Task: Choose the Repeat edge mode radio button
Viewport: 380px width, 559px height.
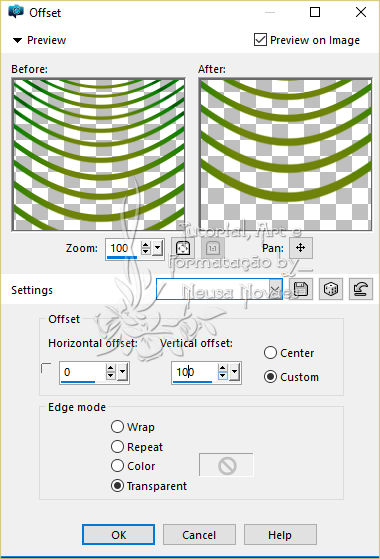Action: click(x=117, y=446)
